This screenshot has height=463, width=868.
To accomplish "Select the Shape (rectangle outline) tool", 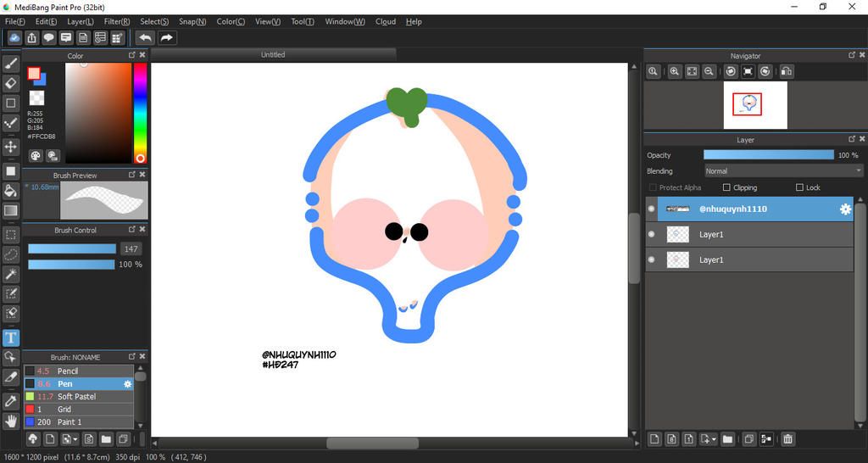I will click(10, 103).
